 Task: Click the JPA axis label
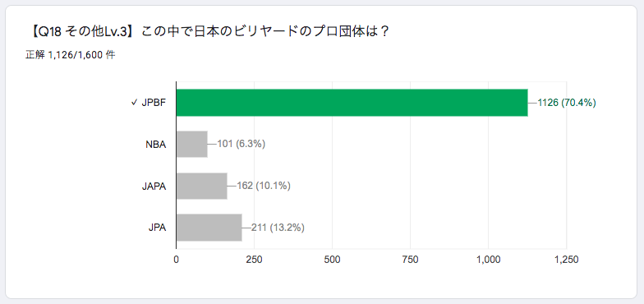158,228
